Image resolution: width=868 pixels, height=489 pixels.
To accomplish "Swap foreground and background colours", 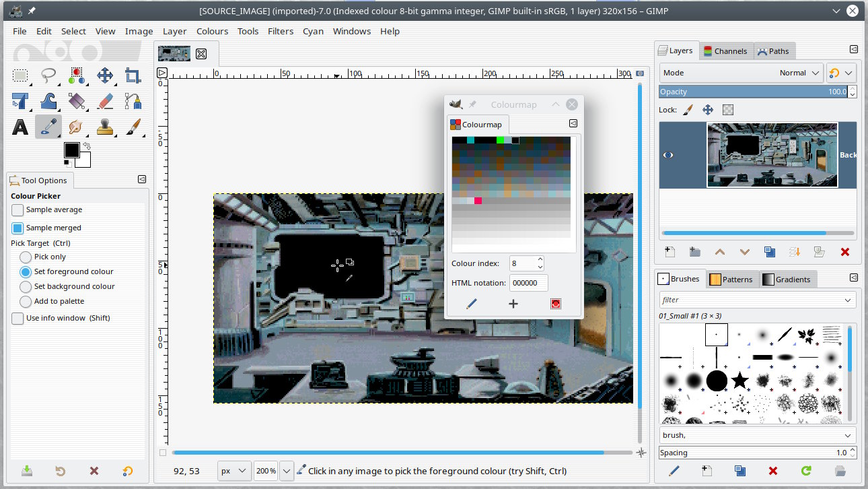I will tap(87, 145).
